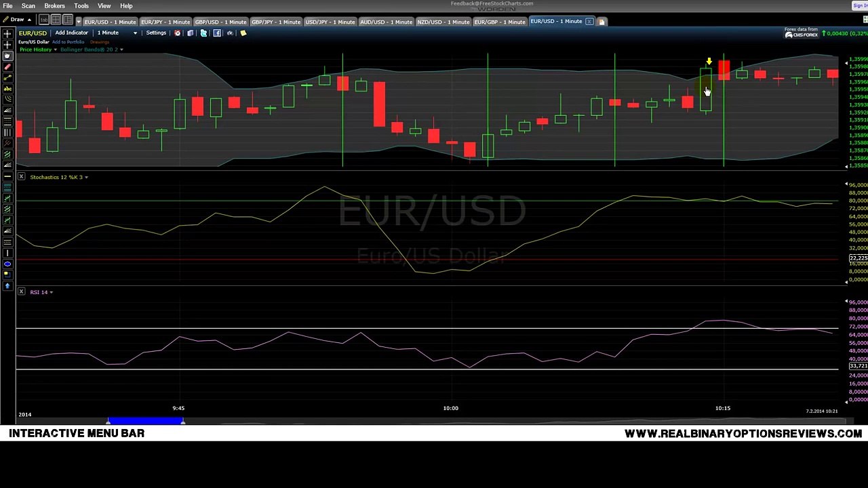This screenshot has width=868, height=488.
Task: Click the binoculars icon in chart toolbar
Action: [230, 33]
